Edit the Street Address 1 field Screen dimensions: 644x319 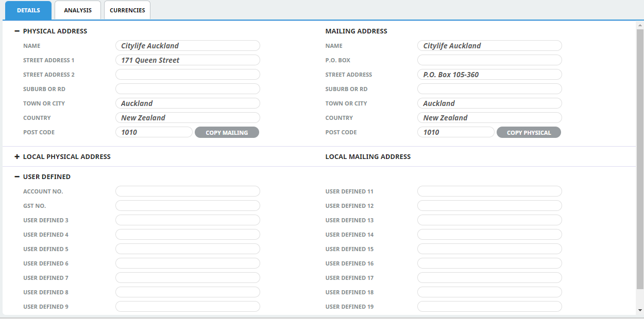188,60
